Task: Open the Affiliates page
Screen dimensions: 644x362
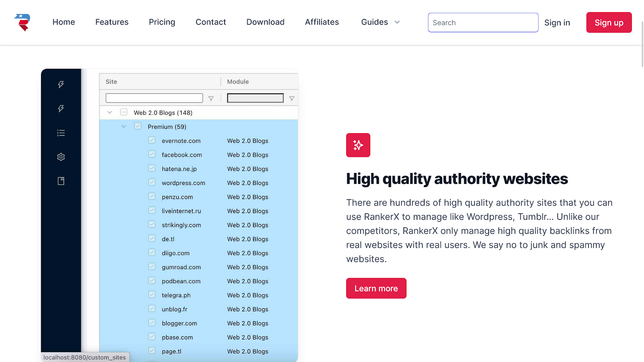Action: pos(322,22)
